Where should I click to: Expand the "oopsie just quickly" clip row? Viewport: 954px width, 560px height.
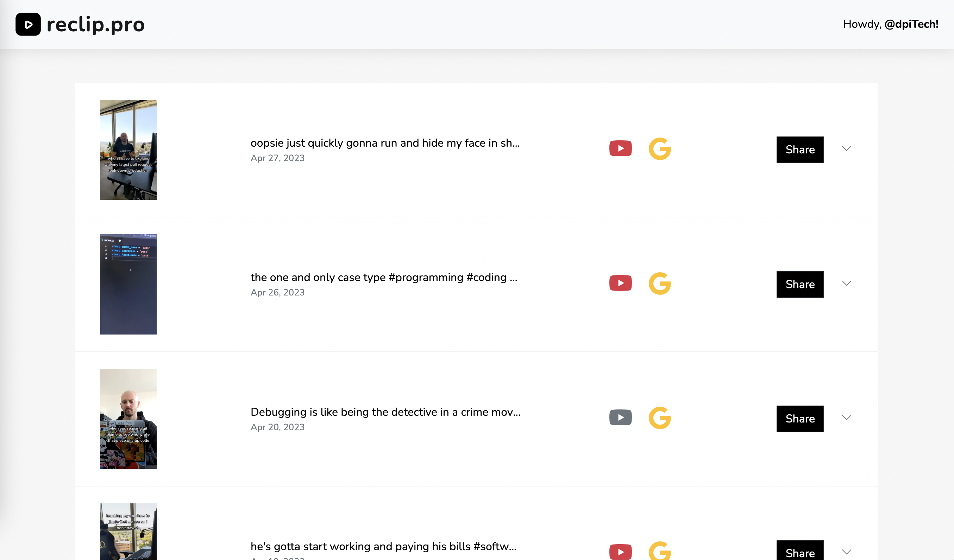pyautogui.click(x=847, y=149)
